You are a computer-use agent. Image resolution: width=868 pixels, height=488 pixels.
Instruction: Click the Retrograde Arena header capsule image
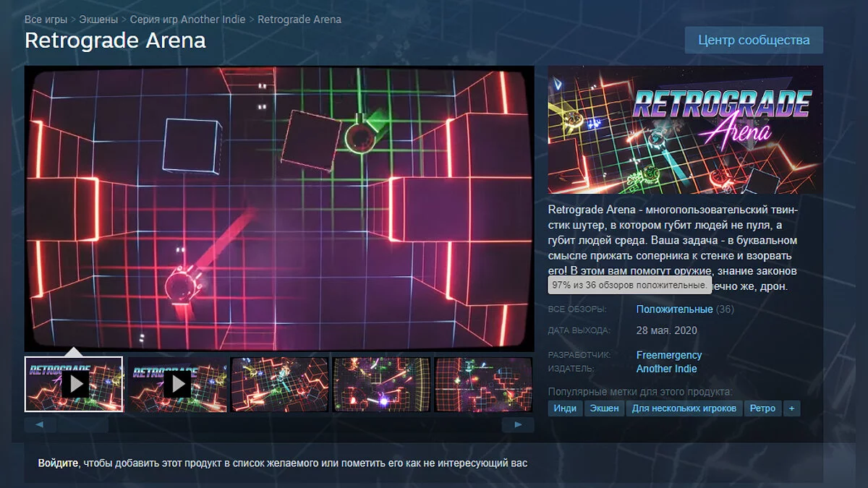point(686,130)
